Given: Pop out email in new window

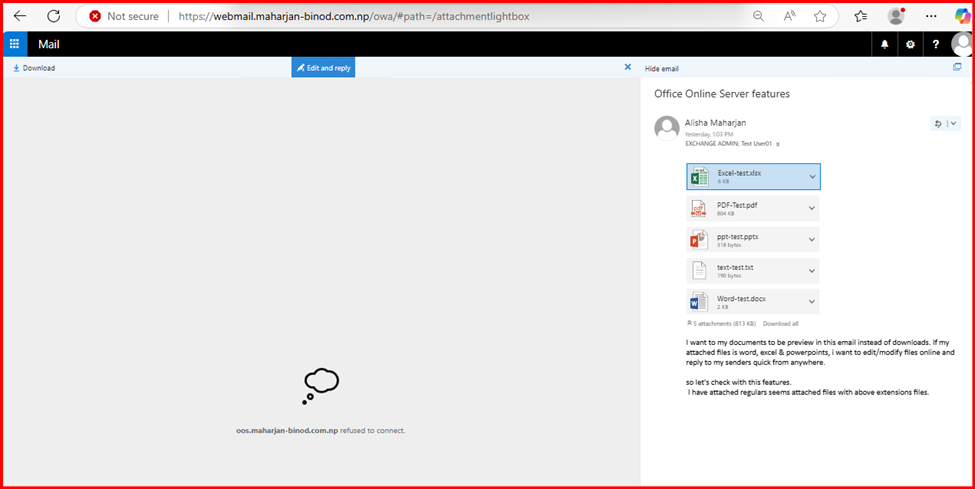Looking at the screenshot, I should pyautogui.click(x=957, y=68).
